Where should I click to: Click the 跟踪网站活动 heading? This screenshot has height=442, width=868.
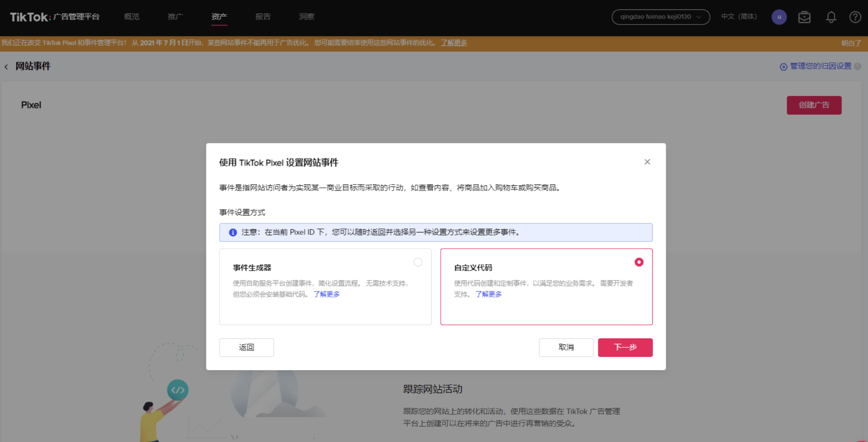(x=433, y=389)
